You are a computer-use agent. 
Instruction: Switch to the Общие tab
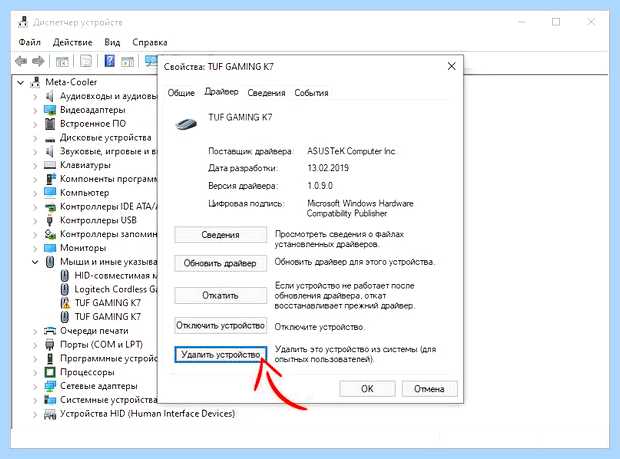click(x=181, y=93)
